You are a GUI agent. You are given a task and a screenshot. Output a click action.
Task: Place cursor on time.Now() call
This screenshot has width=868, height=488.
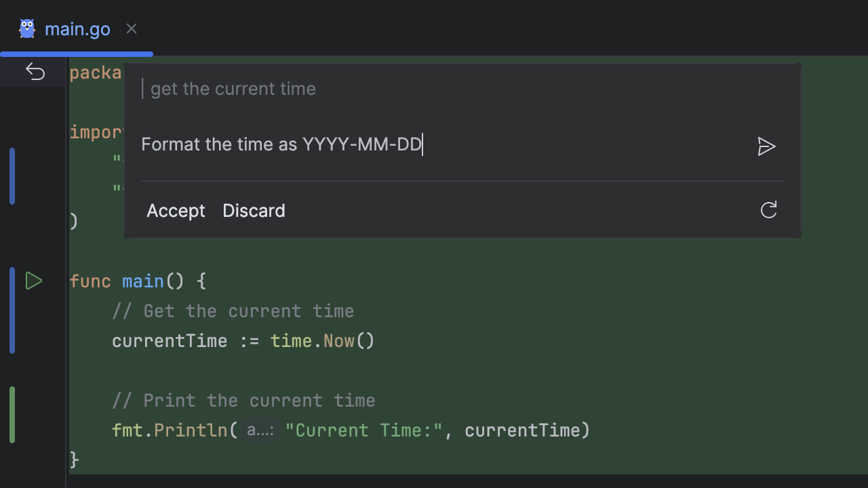(322, 341)
